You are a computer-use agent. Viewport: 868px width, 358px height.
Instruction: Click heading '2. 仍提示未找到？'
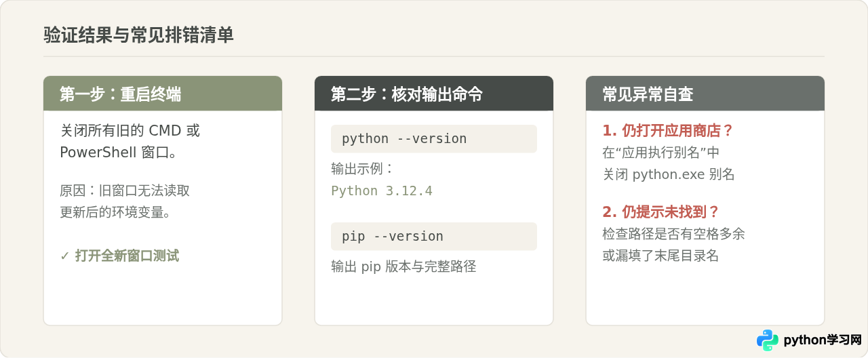(660, 212)
